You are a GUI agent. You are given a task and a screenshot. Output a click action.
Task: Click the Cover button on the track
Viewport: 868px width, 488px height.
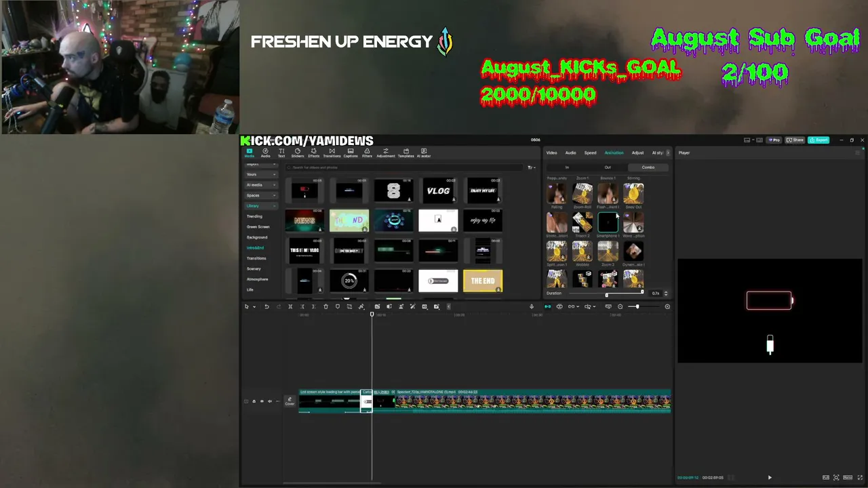tap(290, 401)
